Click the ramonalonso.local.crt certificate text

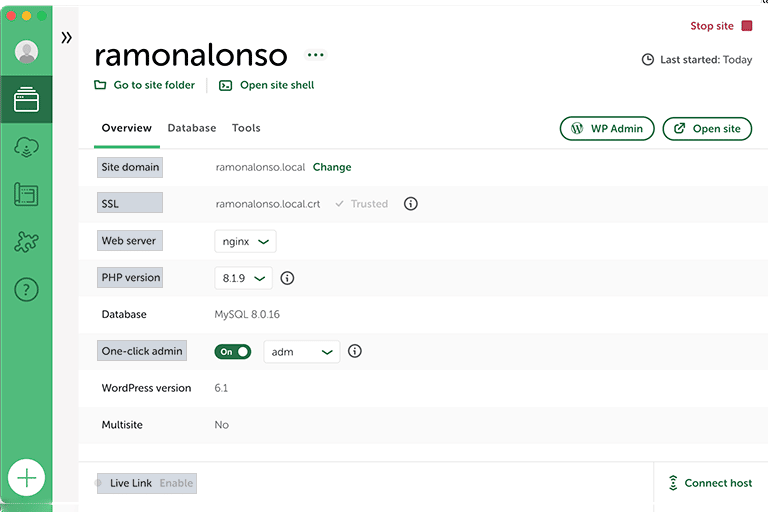tap(268, 204)
